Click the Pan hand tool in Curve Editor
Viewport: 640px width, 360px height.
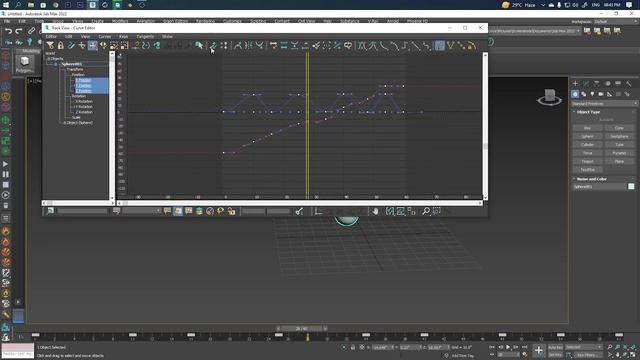[375, 211]
